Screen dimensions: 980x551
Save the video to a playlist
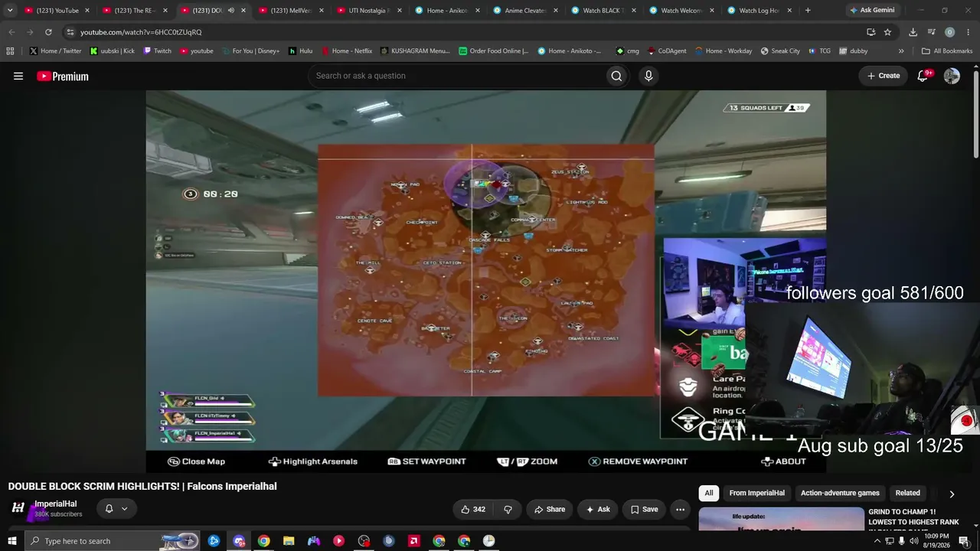click(644, 509)
